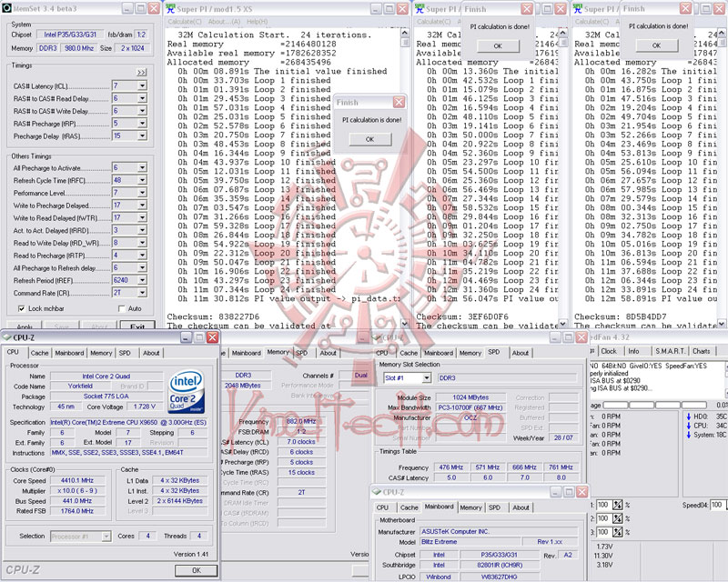
Task: Select the Cache tab in the bottom CPU-Z Mainboard window
Action: (409, 507)
